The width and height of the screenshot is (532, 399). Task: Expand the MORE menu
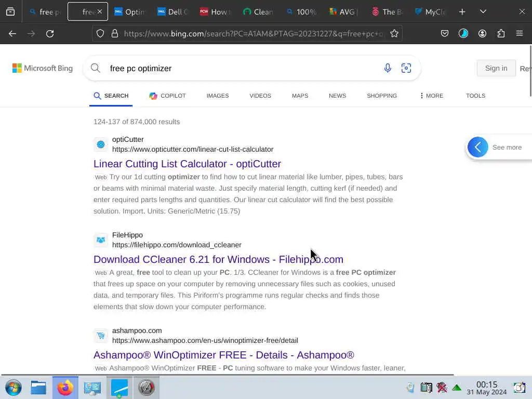pos(432,96)
